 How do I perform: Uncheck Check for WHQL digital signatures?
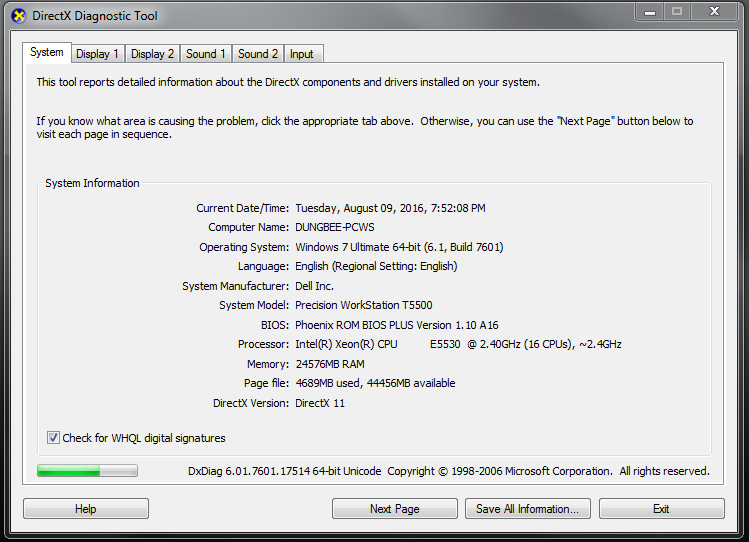point(53,438)
